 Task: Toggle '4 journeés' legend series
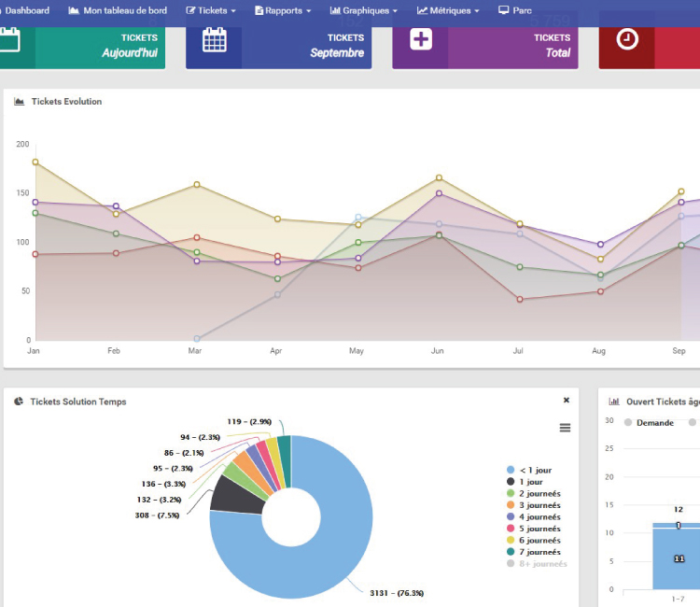tap(534, 516)
